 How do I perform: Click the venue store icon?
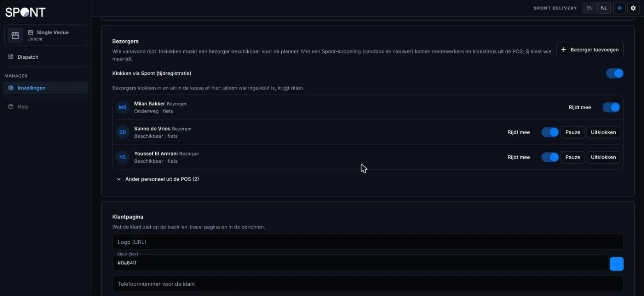[15, 35]
